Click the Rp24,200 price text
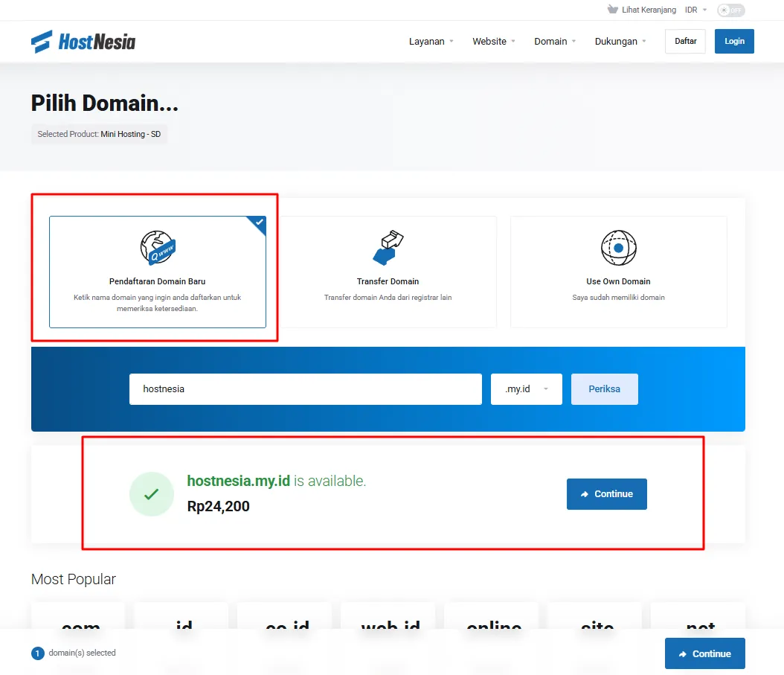Viewport: 784px width, 675px height. tap(218, 506)
